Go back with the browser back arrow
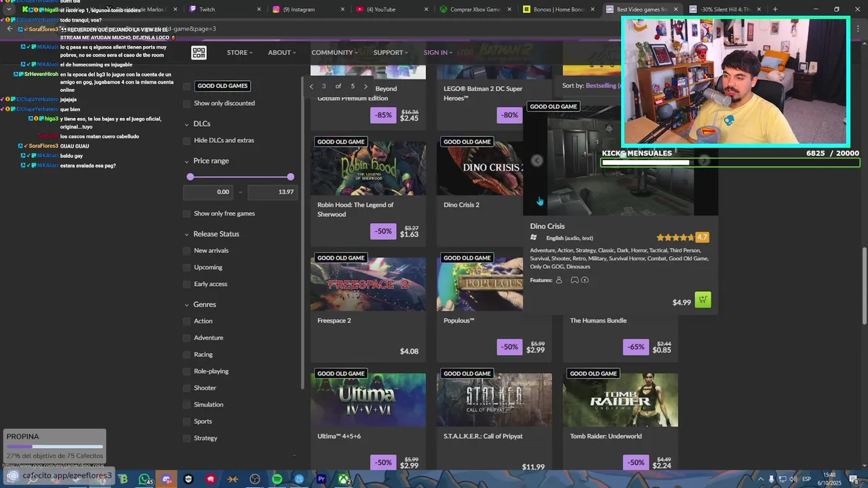868x488 pixels. pyautogui.click(x=9, y=28)
